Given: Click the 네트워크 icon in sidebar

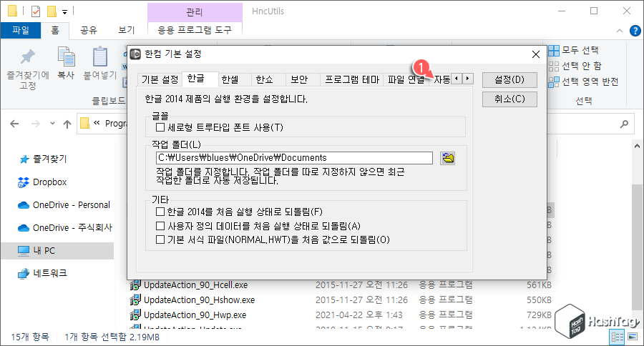Looking at the screenshot, I should (x=24, y=273).
